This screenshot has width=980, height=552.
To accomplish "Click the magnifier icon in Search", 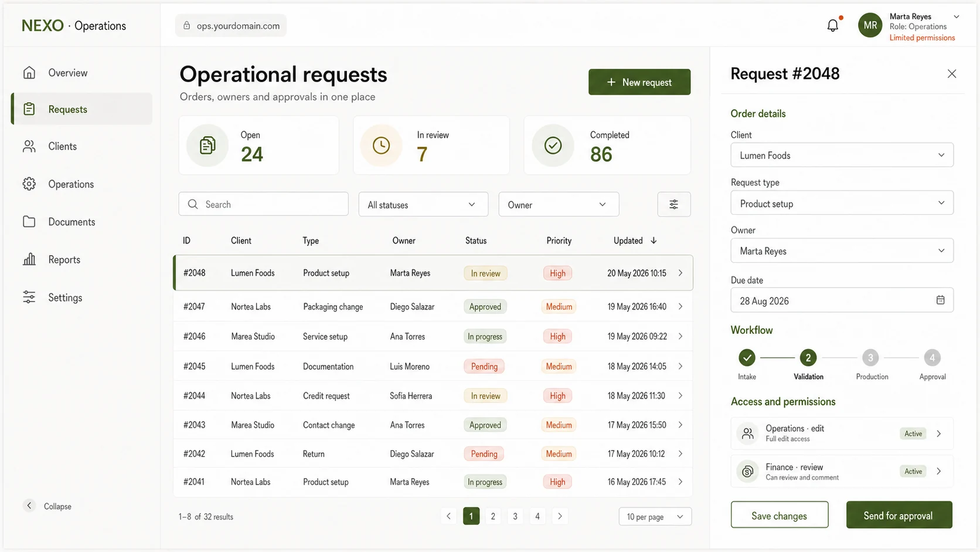I will [x=193, y=204].
